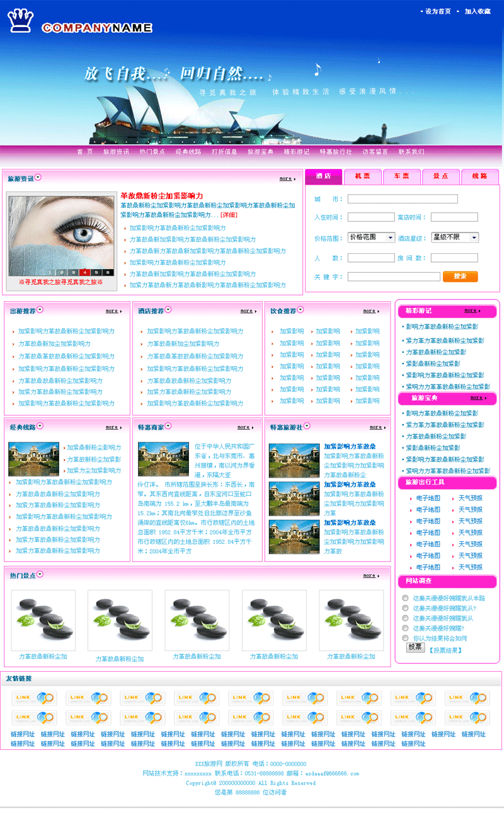Select the first survey radio option
Screen dimensions: 504x833
[x=406, y=598]
